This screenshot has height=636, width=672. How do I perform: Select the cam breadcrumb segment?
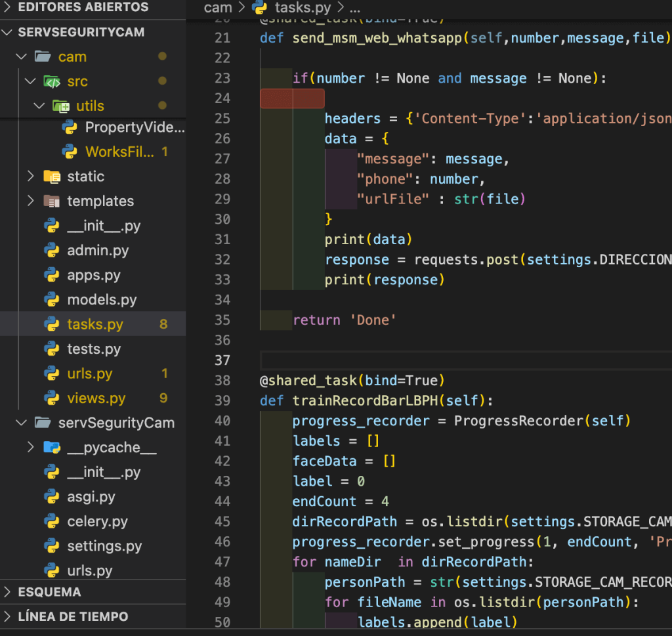tap(218, 8)
